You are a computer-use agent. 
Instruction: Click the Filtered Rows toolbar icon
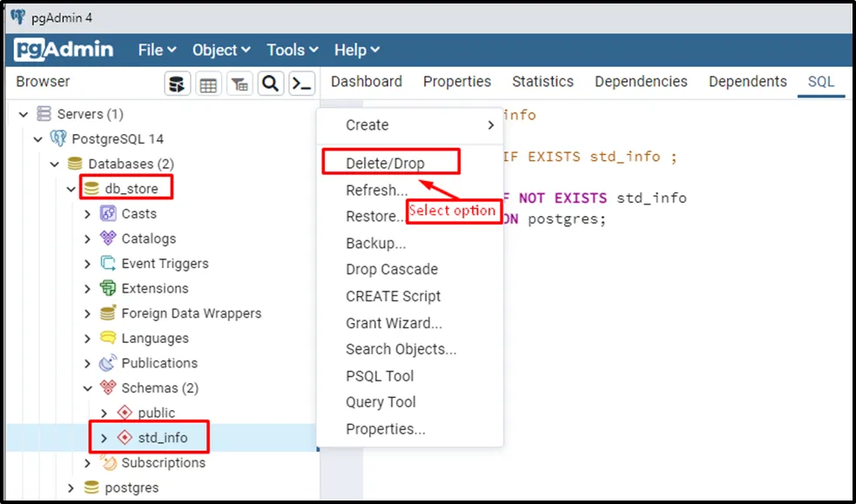tap(239, 84)
